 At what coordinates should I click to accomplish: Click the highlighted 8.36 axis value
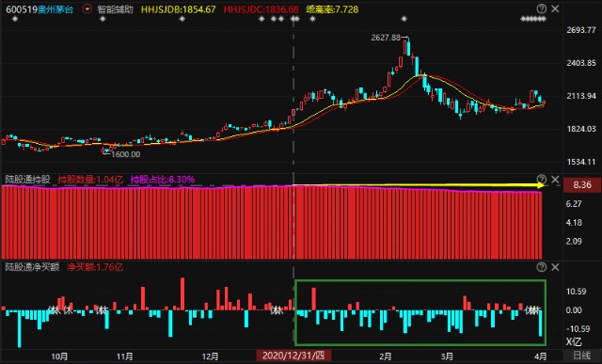coord(581,185)
